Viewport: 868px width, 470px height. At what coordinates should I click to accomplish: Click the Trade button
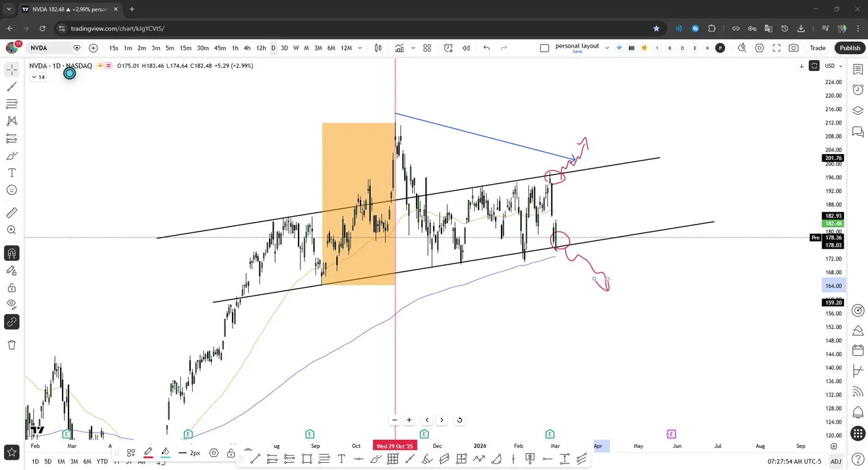(818, 48)
